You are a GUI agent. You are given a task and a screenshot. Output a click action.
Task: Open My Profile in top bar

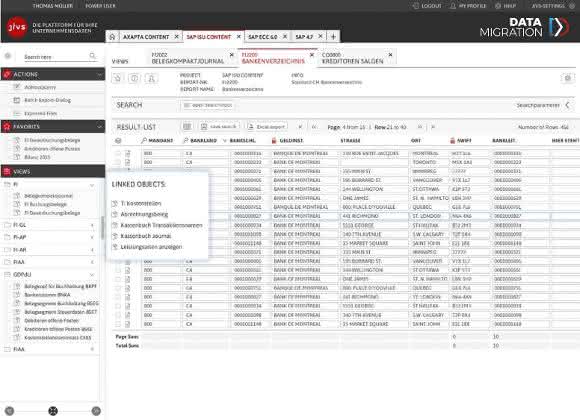(x=468, y=6)
